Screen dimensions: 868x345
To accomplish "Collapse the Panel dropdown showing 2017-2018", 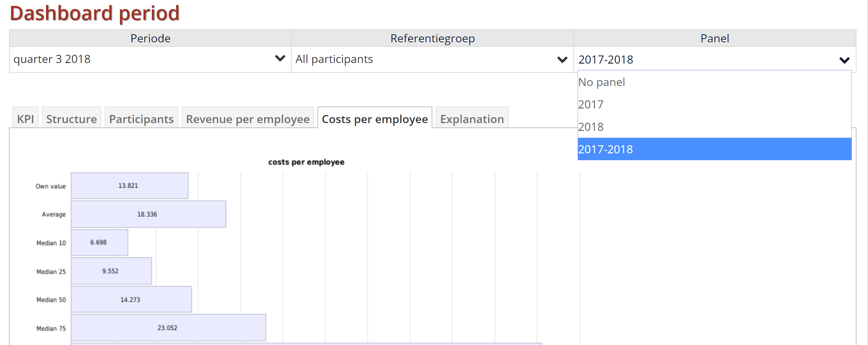I will click(x=714, y=60).
